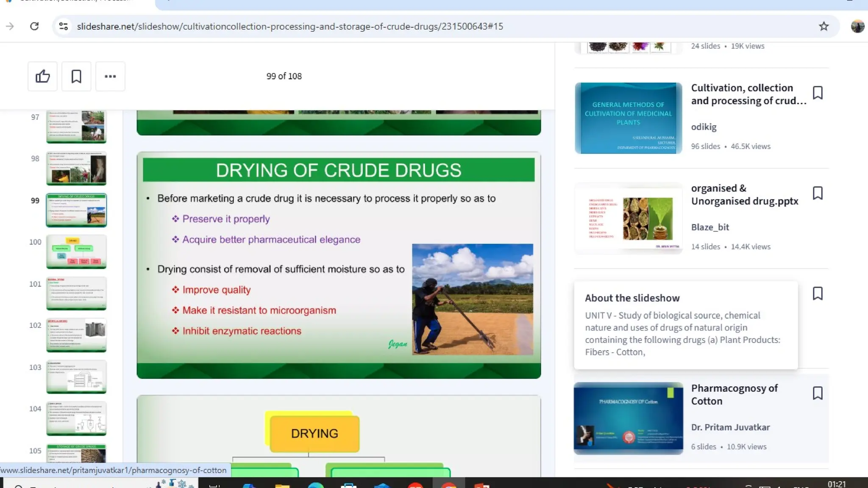Bookmark the 'Cultivation, collection and processing' slideshow
This screenshot has width=868, height=488.
pos(818,93)
